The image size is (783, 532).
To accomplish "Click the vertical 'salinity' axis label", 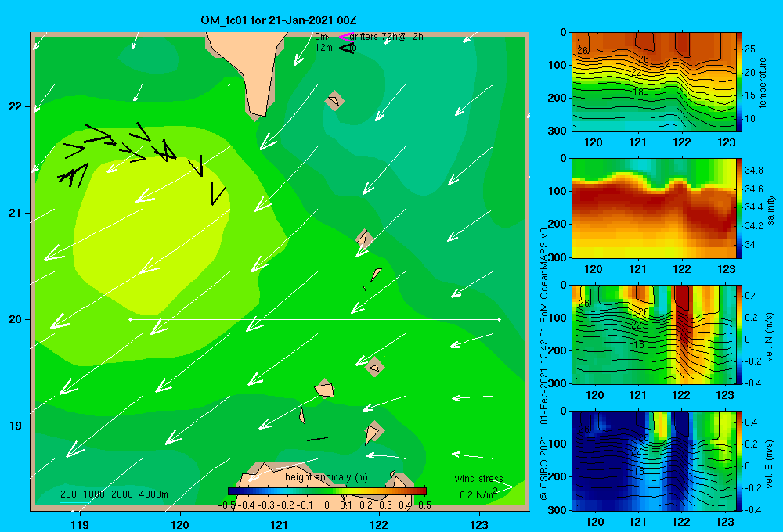I will (770, 210).
